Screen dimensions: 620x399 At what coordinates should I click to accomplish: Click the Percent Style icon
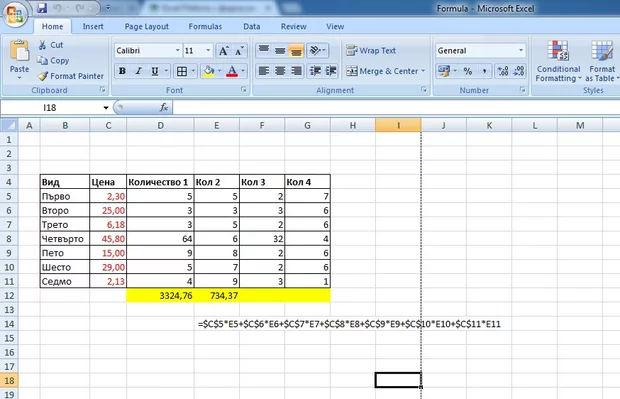pos(468,71)
